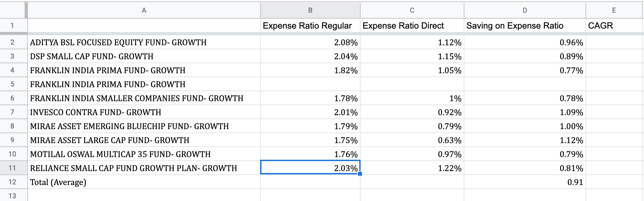
Task: Click the 1.12% direct expense cell for ADITYA
Action: (412, 42)
